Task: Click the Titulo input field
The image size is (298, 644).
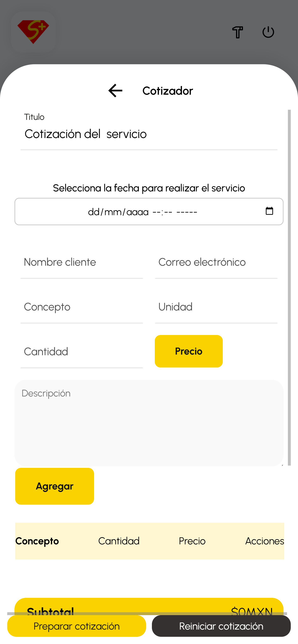Action: pos(149,134)
